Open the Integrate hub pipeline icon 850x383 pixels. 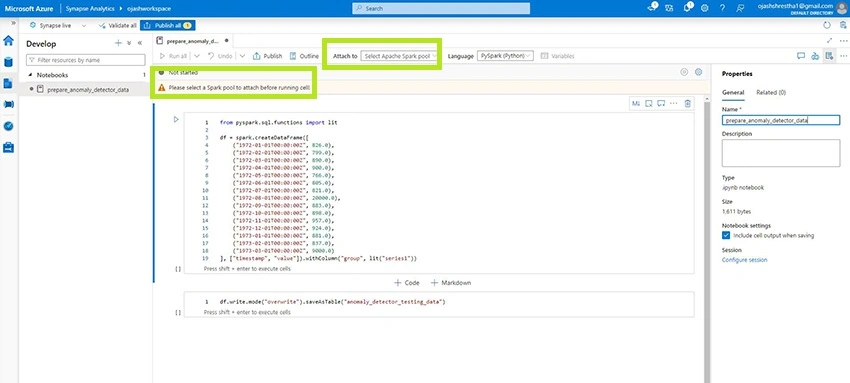[x=8, y=104]
